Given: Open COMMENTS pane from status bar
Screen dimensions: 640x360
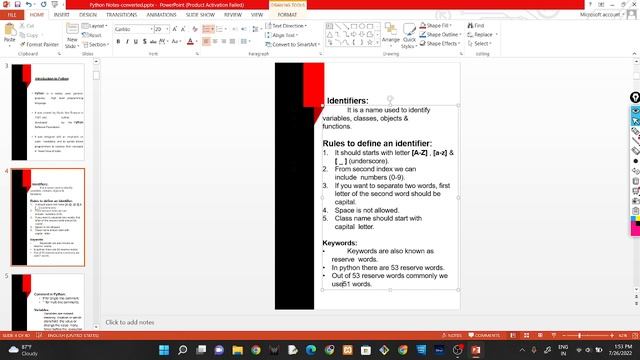Looking at the screenshot, I should tap(484, 335).
